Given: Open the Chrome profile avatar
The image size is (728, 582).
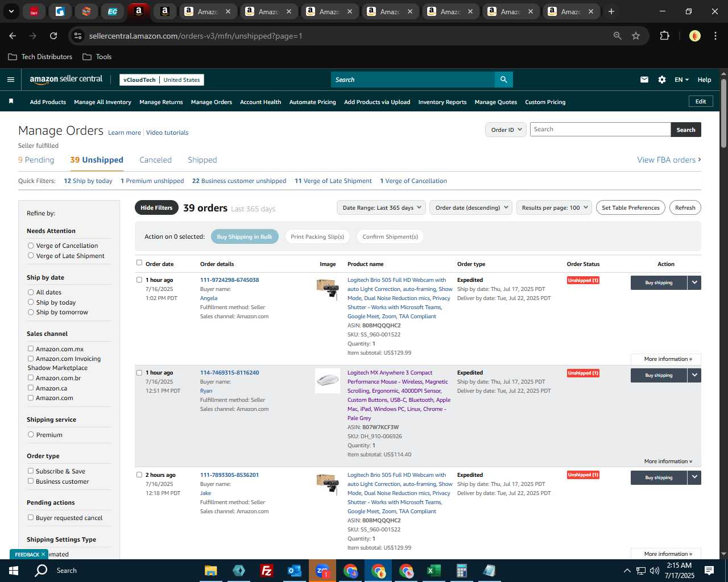Looking at the screenshot, I should [694, 36].
